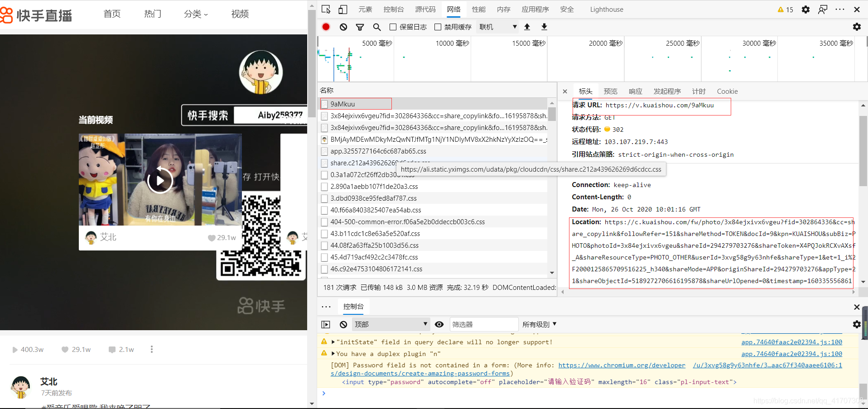Show the console sidebar
868x409 pixels.
pos(326,324)
